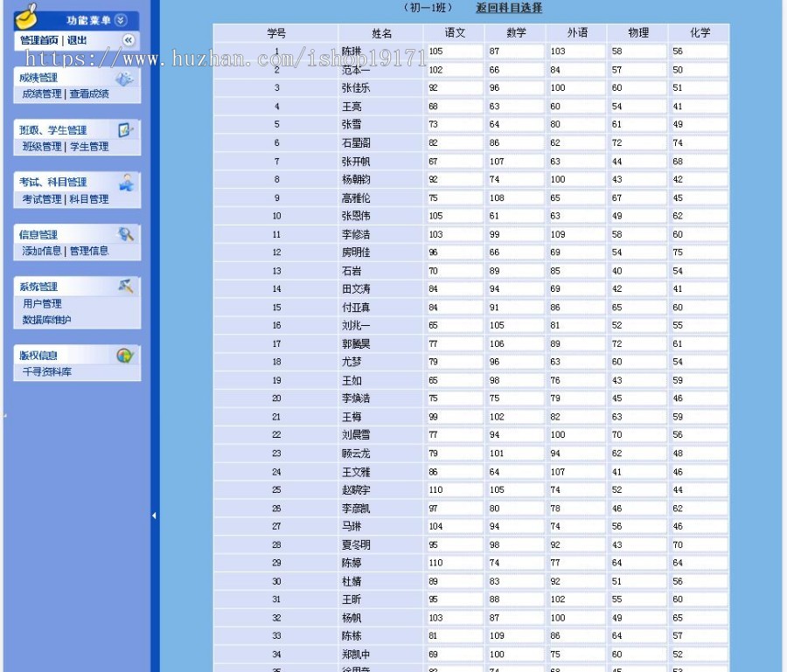Edit 语文 score field for 石星阁
Image resolution: width=787 pixels, height=672 pixels.
click(x=455, y=143)
